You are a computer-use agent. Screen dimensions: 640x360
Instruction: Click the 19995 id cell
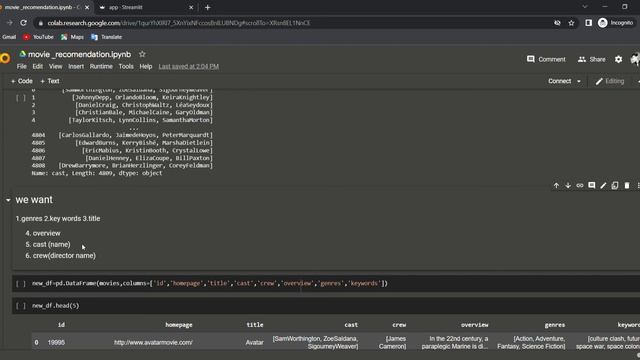click(56, 342)
